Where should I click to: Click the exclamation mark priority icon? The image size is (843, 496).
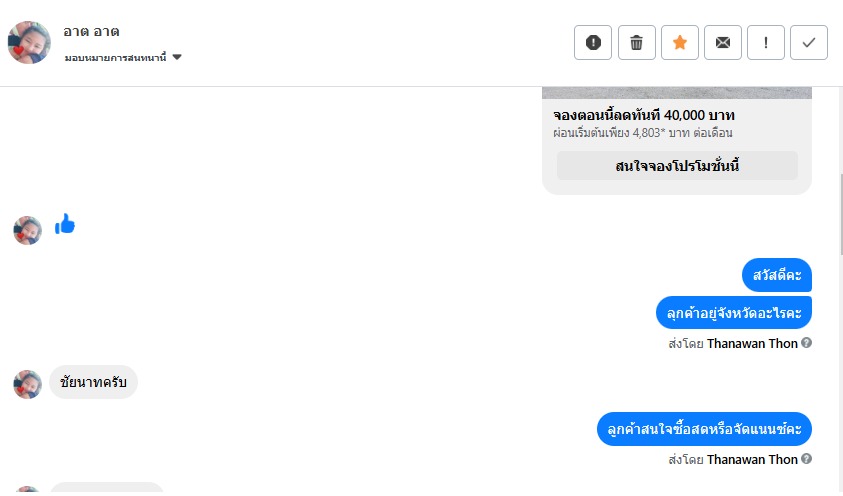(x=766, y=43)
